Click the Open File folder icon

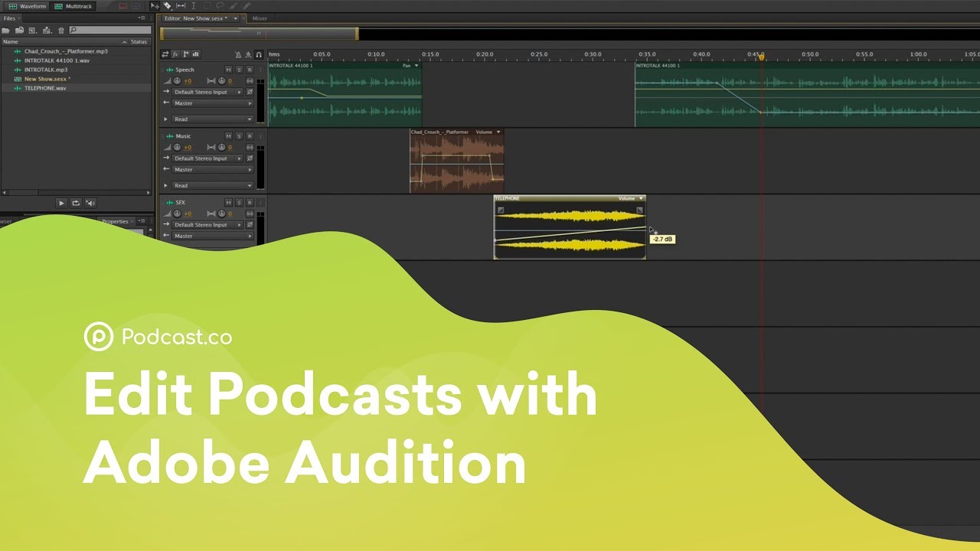(6, 30)
